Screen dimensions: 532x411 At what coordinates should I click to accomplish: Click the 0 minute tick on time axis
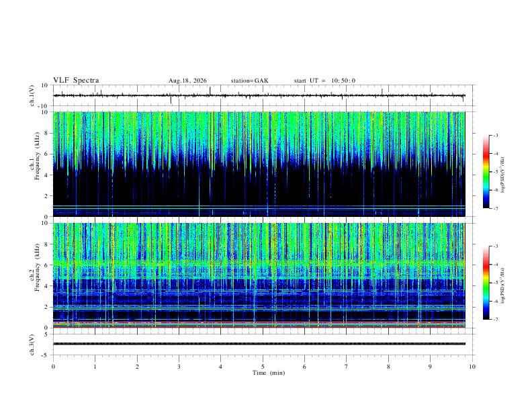click(x=53, y=367)
